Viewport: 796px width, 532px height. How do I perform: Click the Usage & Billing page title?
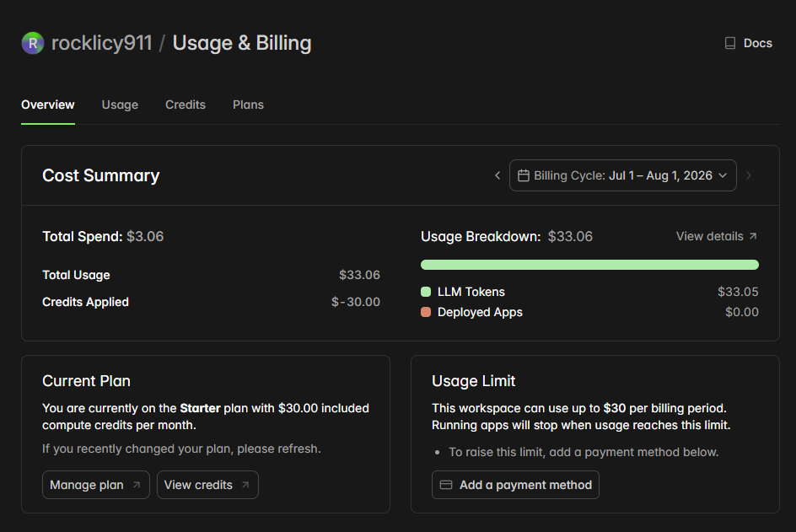[242, 43]
